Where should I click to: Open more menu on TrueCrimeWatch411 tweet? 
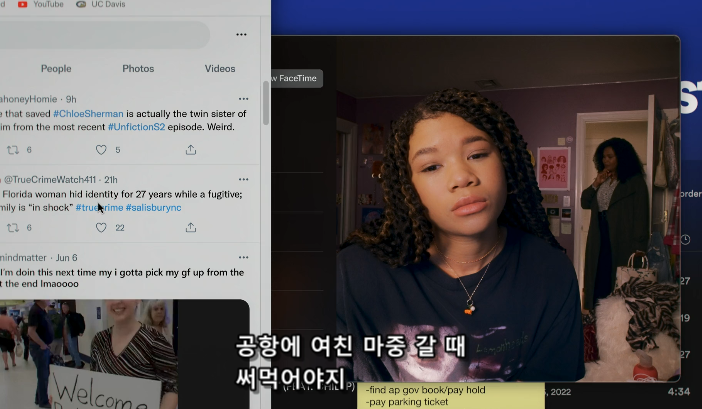pyautogui.click(x=244, y=179)
